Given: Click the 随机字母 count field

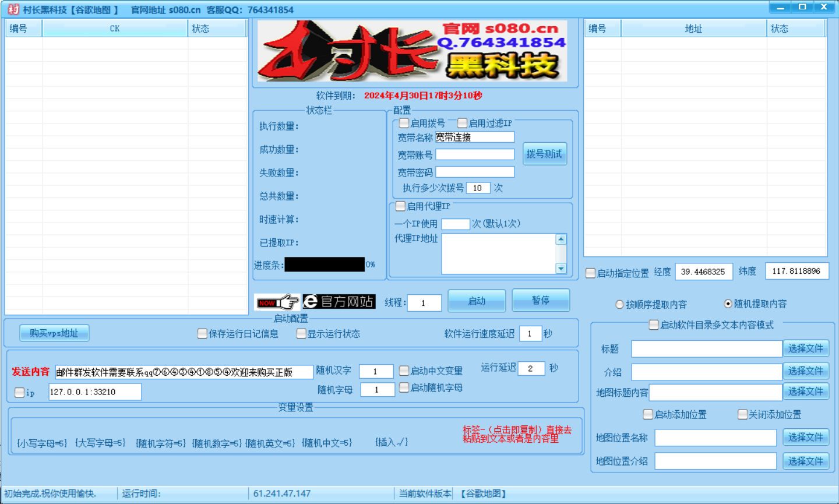Looking at the screenshot, I should [x=378, y=389].
